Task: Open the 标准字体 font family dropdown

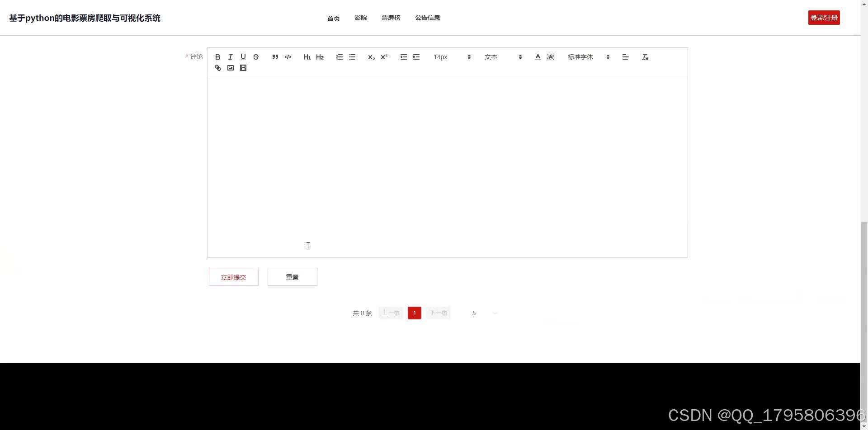Action: 588,57
